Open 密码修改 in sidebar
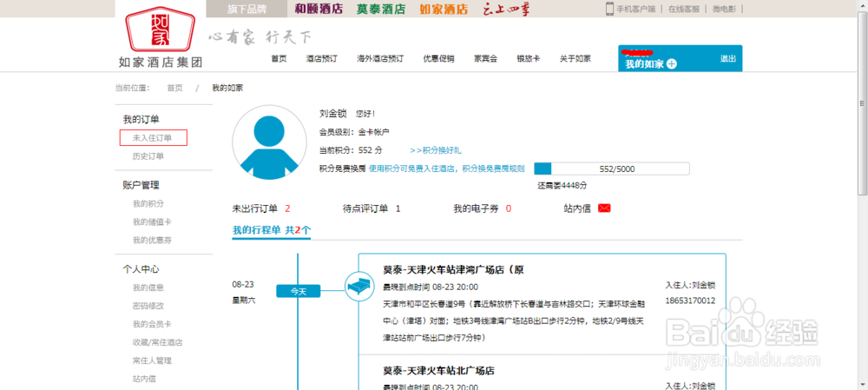Viewport: 868px width, 390px height. [x=148, y=306]
